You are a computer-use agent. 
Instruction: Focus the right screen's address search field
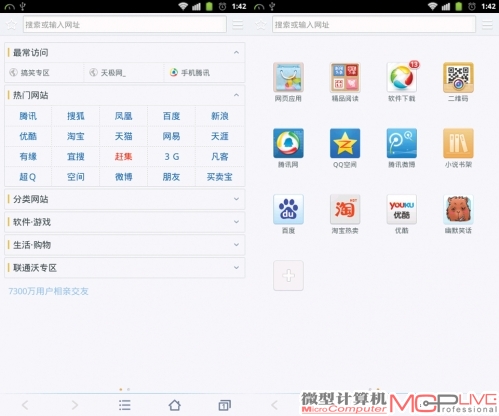click(x=374, y=25)
